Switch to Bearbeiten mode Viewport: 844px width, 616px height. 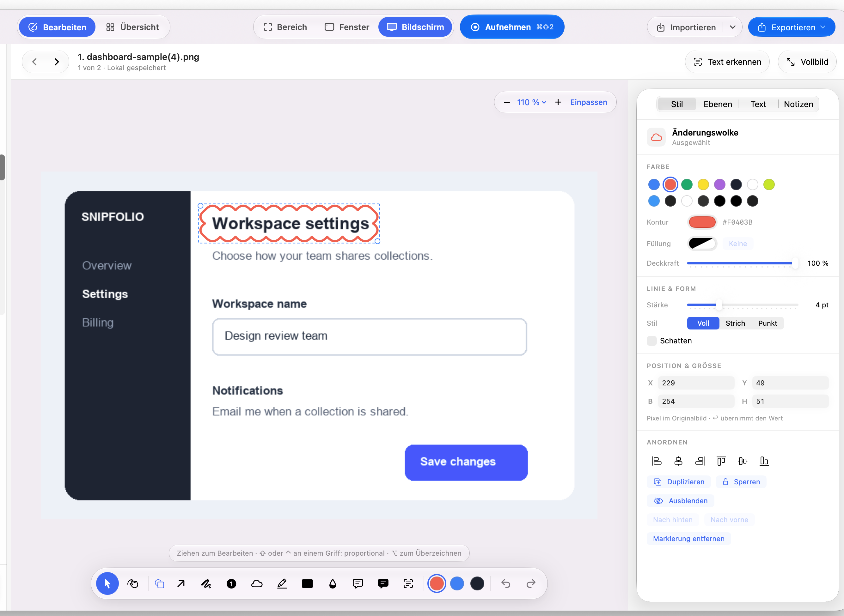57,27
